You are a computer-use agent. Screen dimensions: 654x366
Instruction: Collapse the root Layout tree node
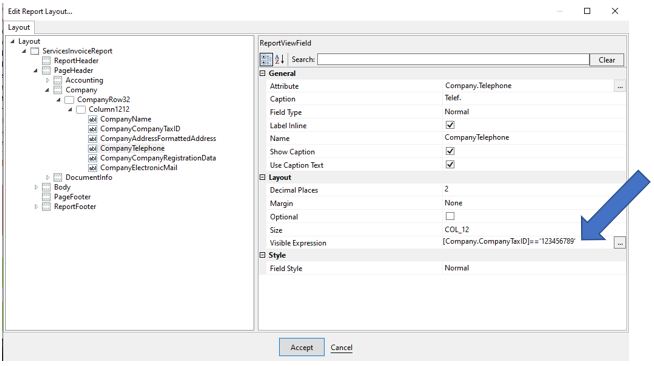pos(13,41)
